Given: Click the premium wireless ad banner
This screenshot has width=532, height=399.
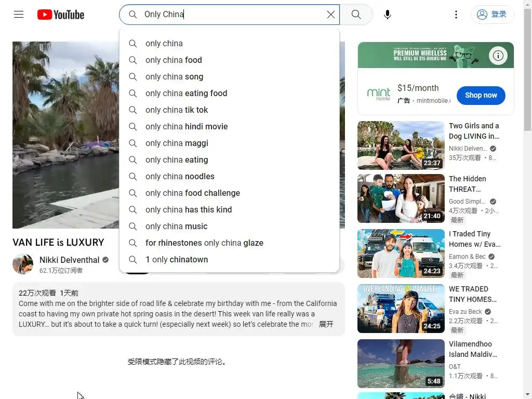Looking at the screenshot, I should (436, 55).
